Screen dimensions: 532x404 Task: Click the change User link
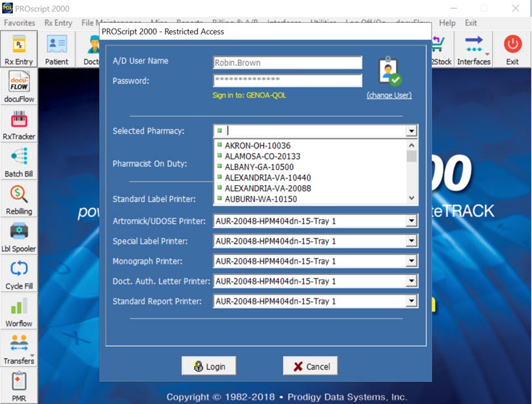point(389,95)
